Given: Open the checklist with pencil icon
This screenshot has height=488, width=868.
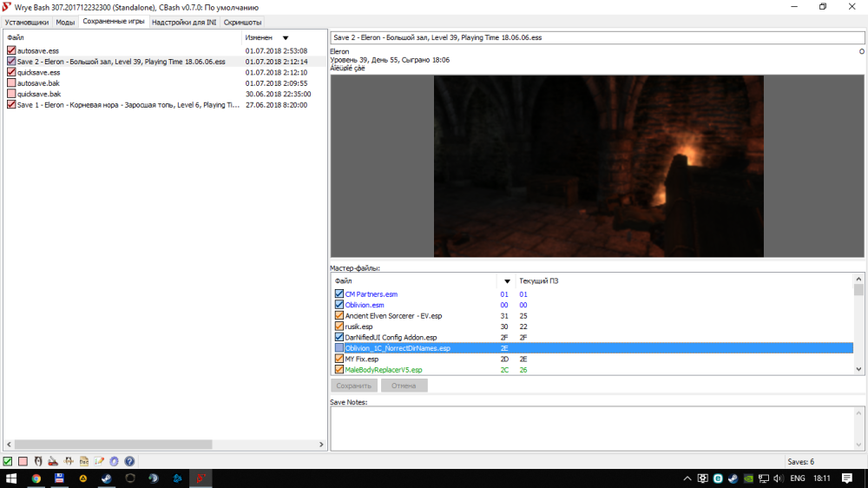Looking at the screenshot, I should [x=99, y=461].
